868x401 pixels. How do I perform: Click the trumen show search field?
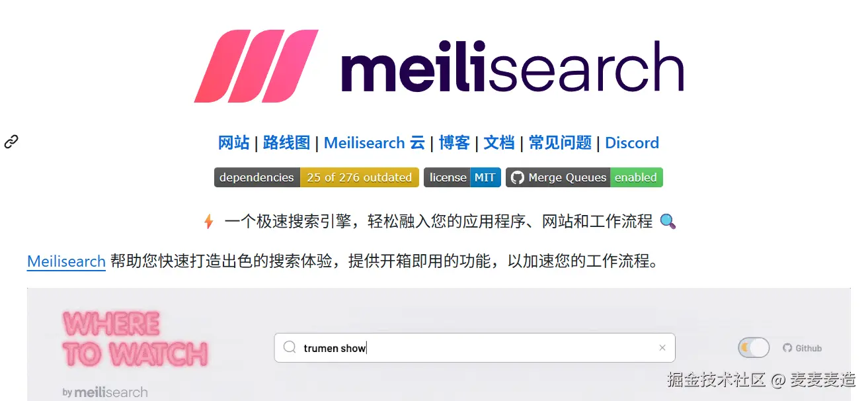pos(475,347)
